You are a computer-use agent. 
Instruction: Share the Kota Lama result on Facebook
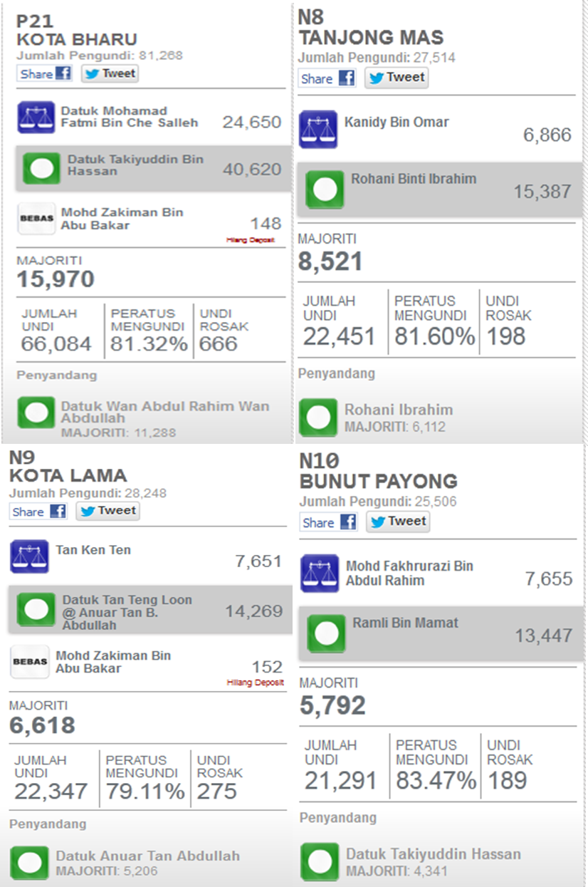tap(38, 512)
